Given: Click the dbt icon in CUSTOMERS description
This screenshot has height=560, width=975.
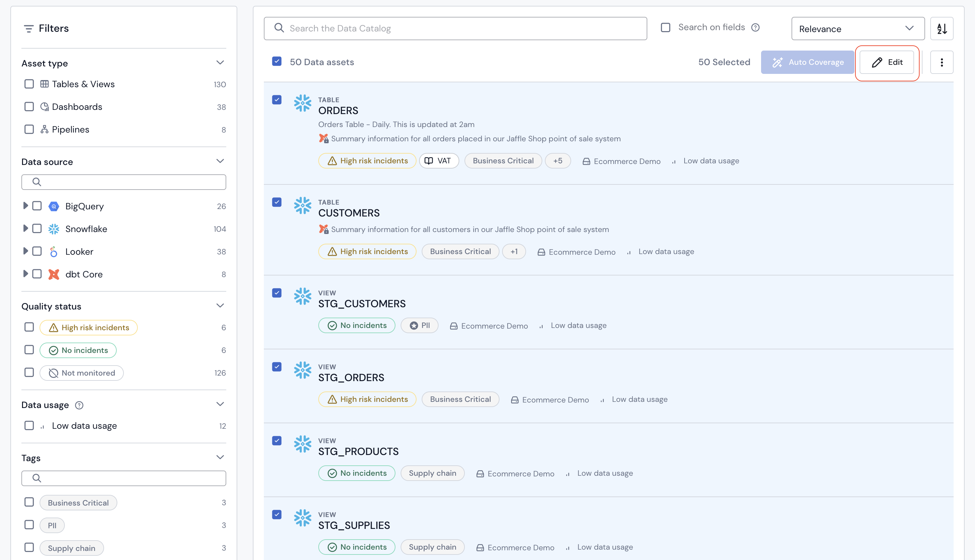Looking at the screenshot, I should (323, 229).
